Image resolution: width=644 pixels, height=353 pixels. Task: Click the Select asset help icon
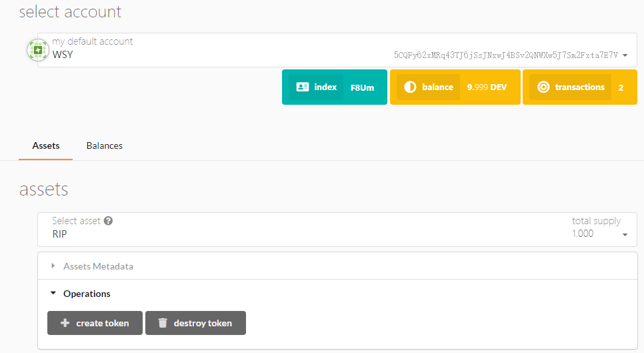108,221
